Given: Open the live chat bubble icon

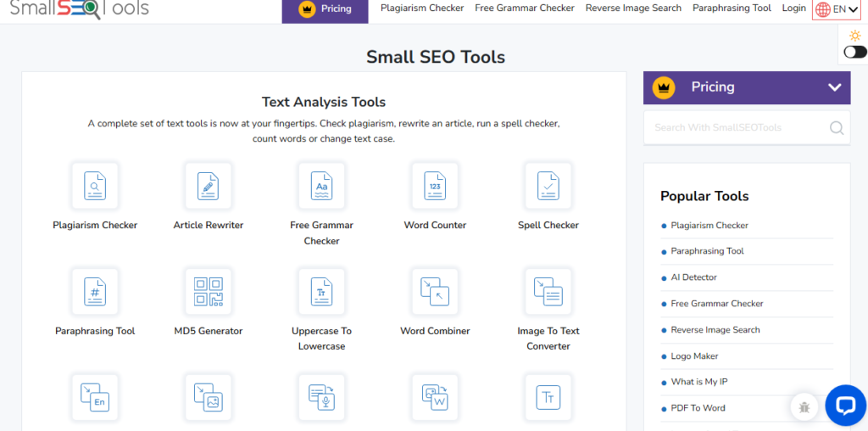Looking at the screenshot, I should [845, 406].
